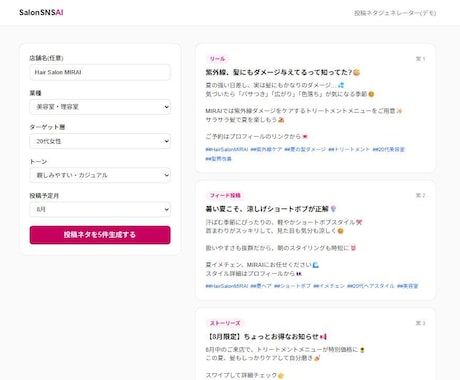
Task: Click the フィード投稿 tag on second card
Action: [x=225, y=196]
